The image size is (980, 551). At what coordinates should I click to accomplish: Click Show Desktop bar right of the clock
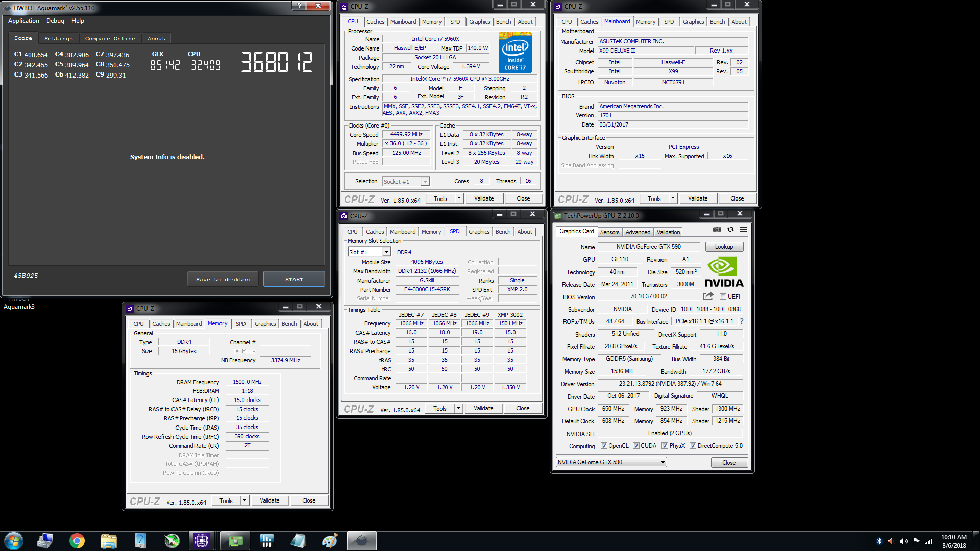tap(976, 541)
